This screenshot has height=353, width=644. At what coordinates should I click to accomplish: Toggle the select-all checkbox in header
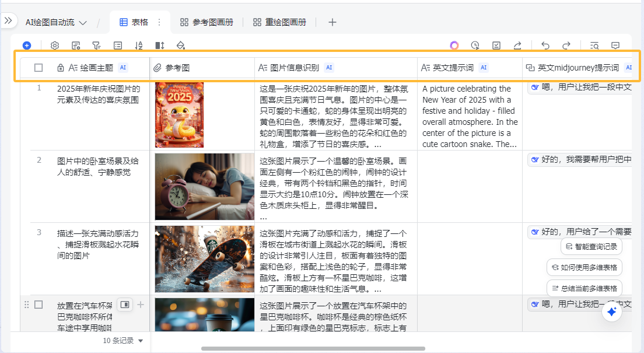pyautogui.click(x=38, y=68)
